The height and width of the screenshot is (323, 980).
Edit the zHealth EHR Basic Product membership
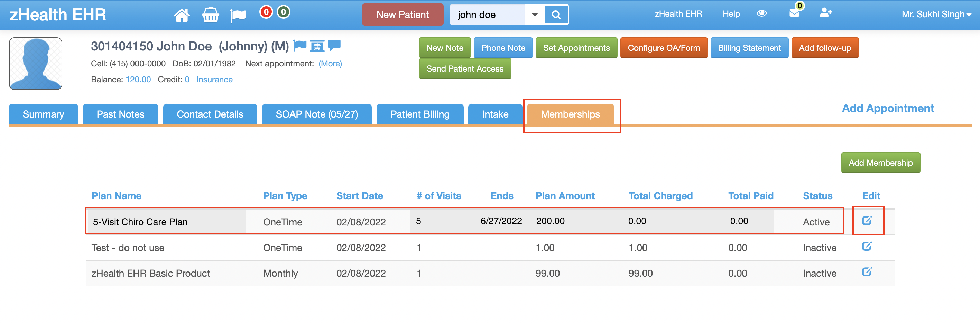[867, 271]
